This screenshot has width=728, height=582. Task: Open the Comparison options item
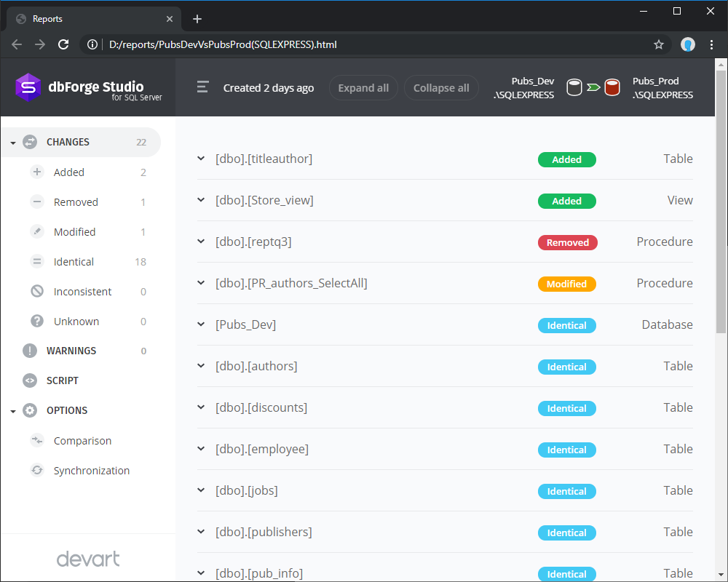point(82,440)
